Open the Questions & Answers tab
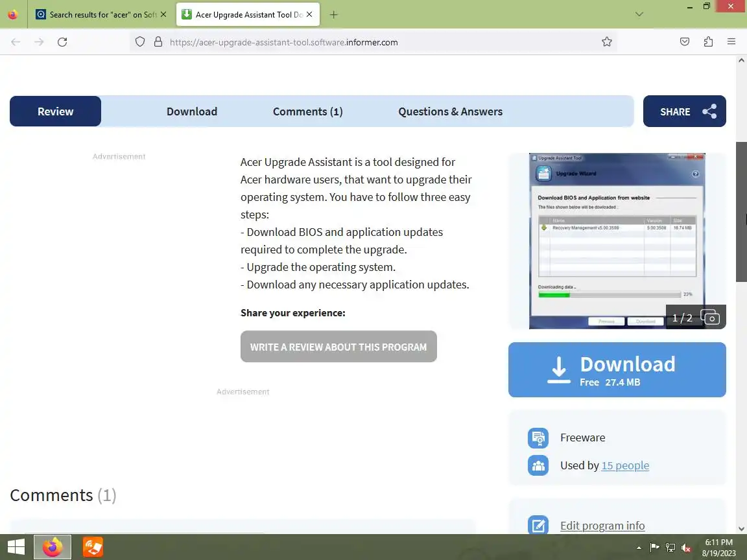The image size is (747, 560). pos(450,111)
